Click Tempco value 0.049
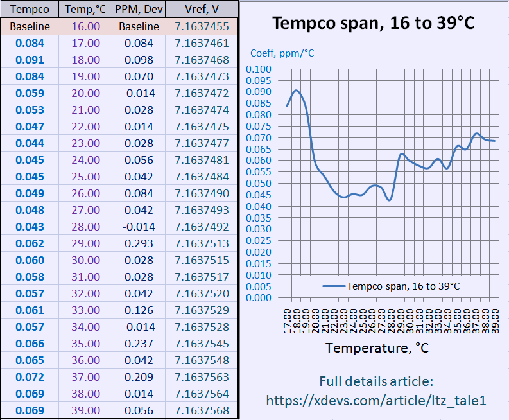Viewport: 509px width, 420px height. point(30,193)
